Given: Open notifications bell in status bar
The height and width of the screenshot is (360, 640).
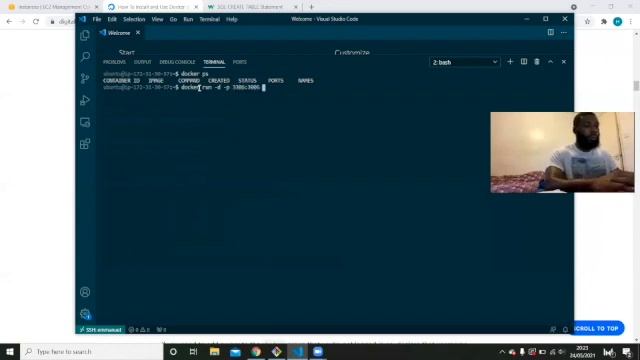Looking at the screenshot, I should (565, 329).
